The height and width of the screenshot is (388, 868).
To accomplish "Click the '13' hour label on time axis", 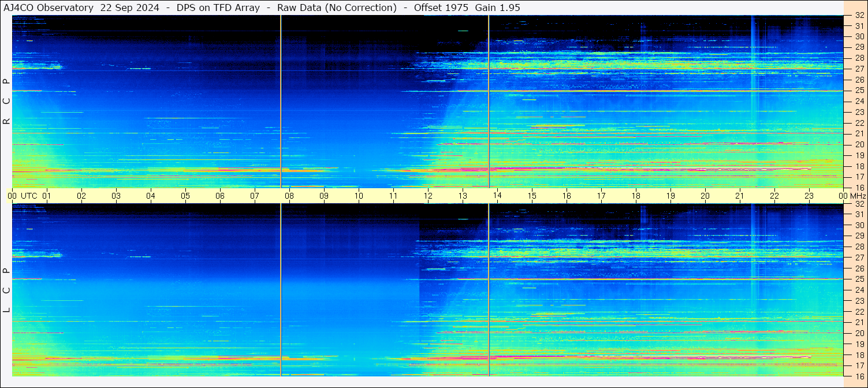I will [x=463, y=196].
